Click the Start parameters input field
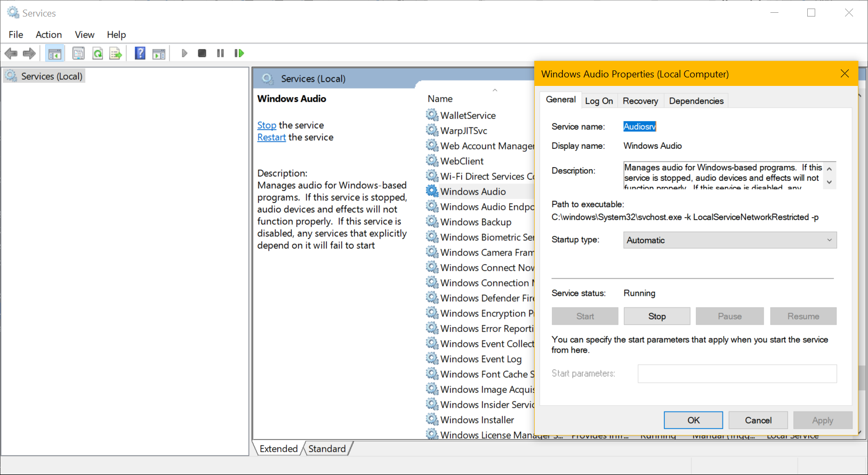The height and width of the screenshot is (475, 868). pos(737,374)
